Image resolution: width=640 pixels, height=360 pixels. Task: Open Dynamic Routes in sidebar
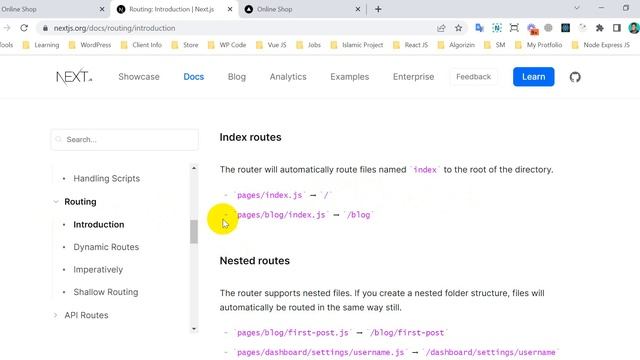pos(106,247)
